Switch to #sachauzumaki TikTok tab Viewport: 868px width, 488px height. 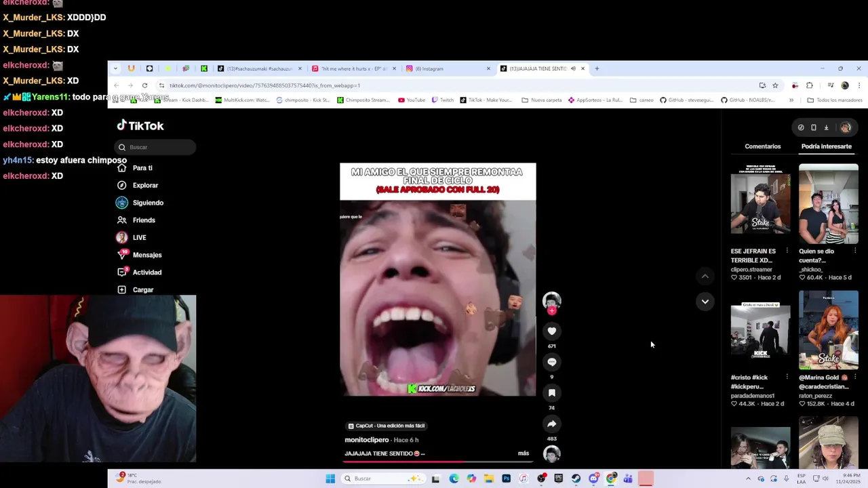pyautogui.click(x=260, y=68)
